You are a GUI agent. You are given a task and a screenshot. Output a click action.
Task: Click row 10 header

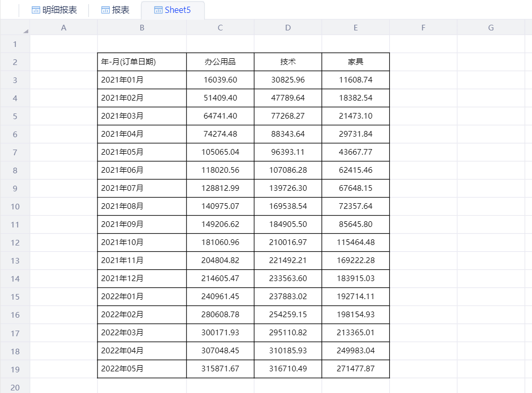point(15,206)
